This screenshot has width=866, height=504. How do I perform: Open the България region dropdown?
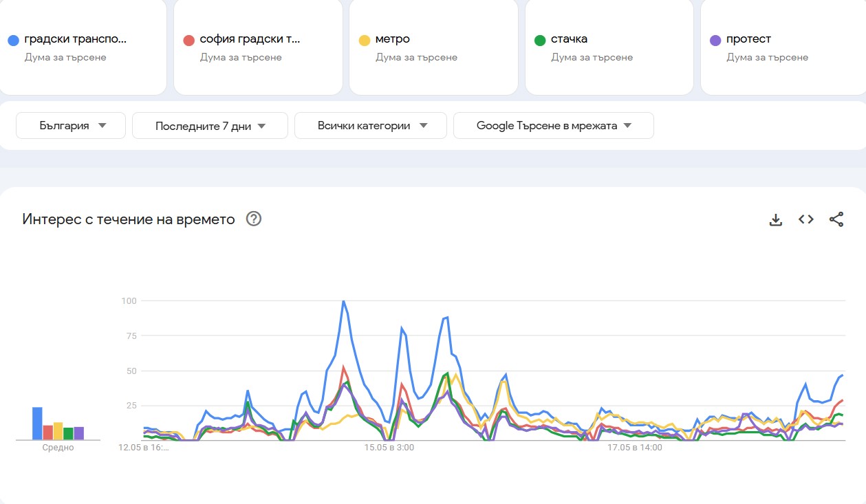(70, 125)
